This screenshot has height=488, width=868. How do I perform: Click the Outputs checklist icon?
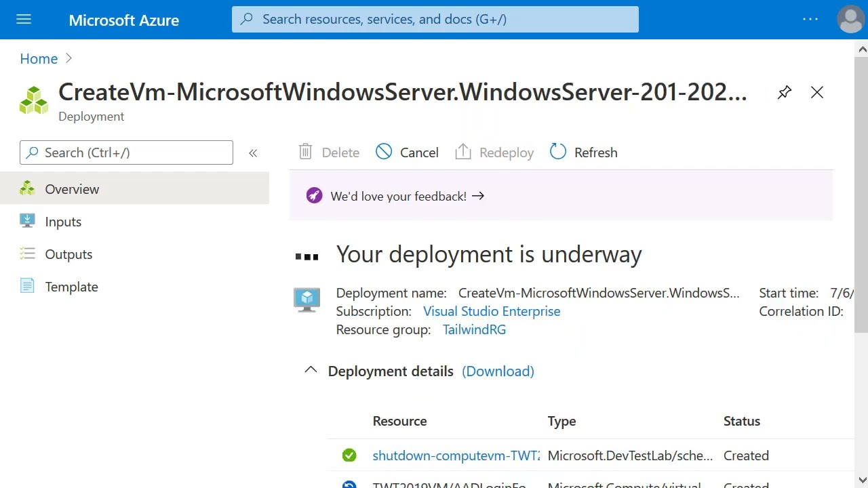[27, 253]
